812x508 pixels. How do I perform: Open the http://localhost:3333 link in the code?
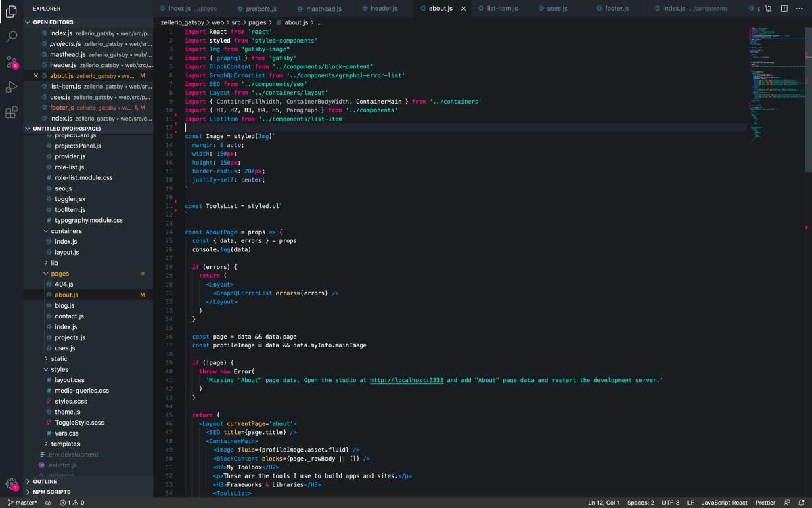pyautogui.click(x=406, y=380)
